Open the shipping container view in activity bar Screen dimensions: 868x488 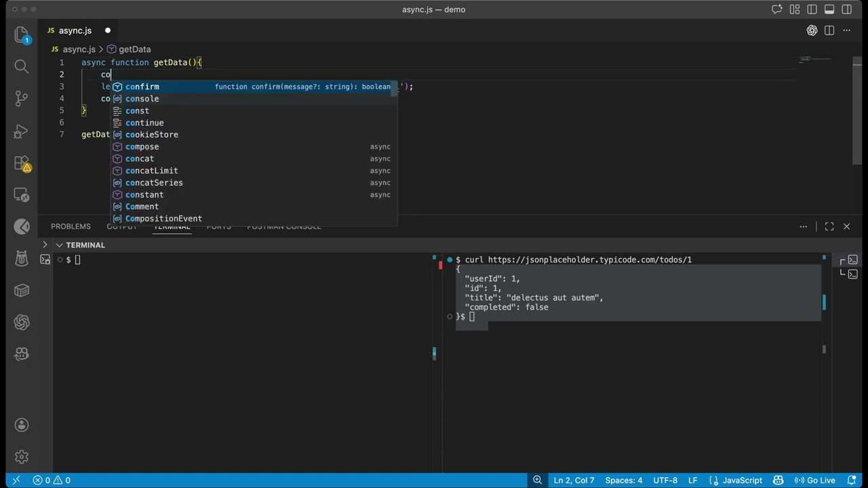[x=22, y=291]
